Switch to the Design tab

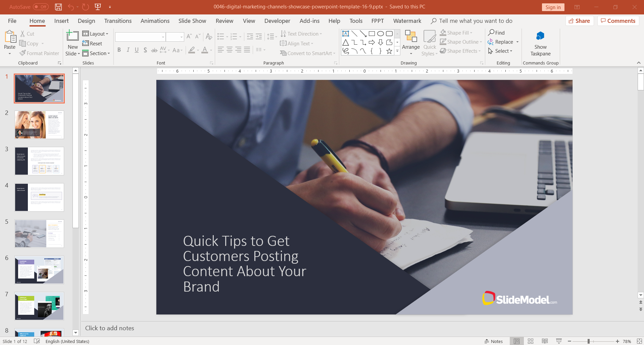pos(86,21)
